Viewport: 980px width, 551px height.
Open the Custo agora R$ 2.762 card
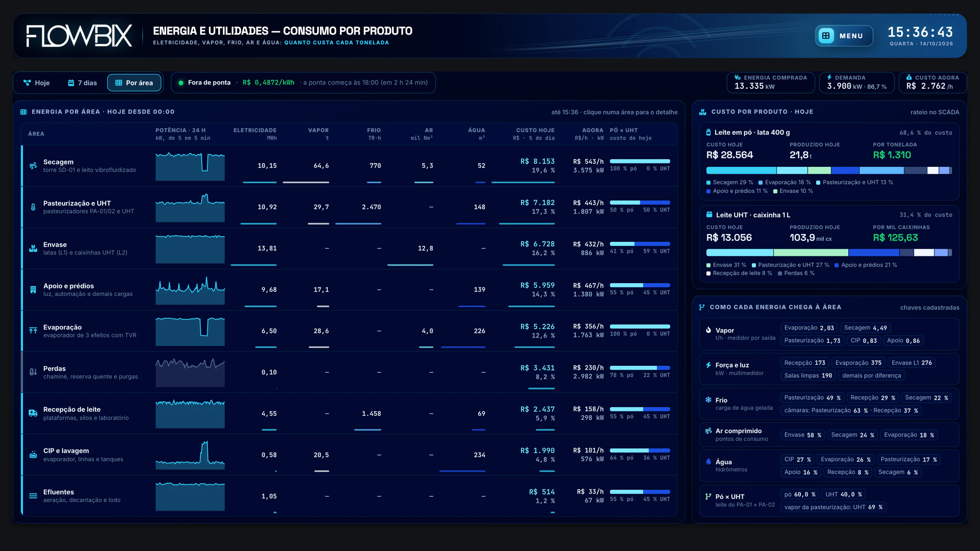(x=932, y=82)
